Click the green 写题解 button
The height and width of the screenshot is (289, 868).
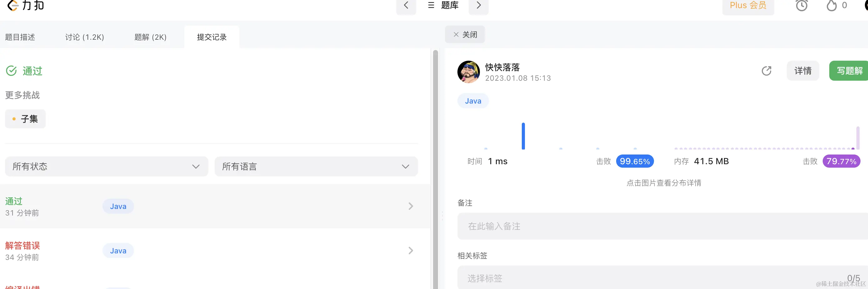pyautogui.click(x=849, y=70)
